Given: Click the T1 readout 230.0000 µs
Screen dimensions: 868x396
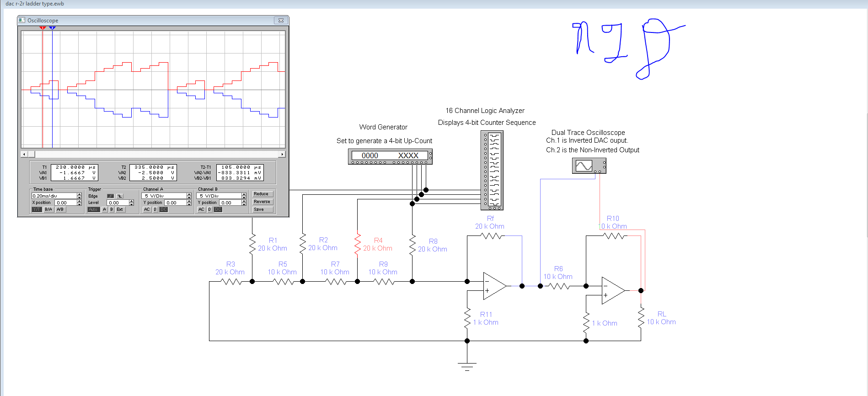Looking at the screenshot, I should (75, 167).
